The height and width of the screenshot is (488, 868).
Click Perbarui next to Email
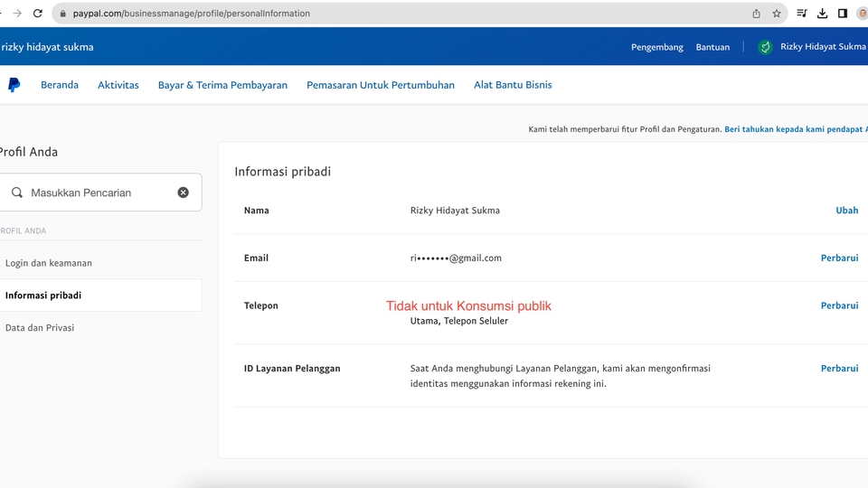tap(840, 258)
